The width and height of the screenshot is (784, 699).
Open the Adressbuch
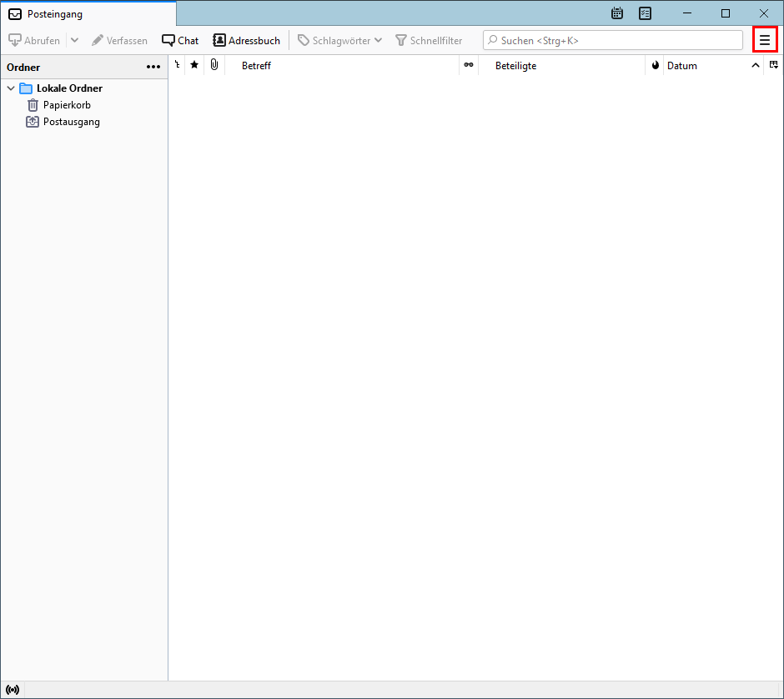coord(246,40)
